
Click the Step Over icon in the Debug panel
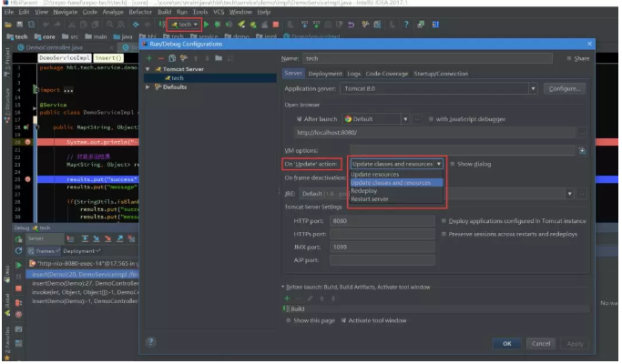85,238
